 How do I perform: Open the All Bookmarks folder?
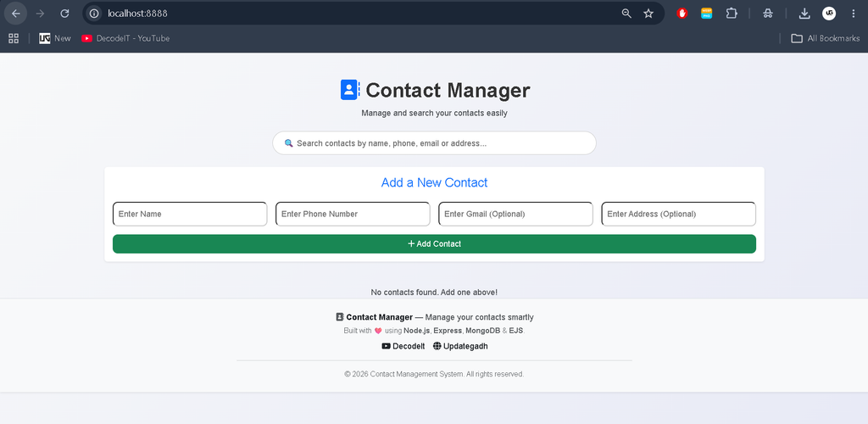click(x=826, y=38)
